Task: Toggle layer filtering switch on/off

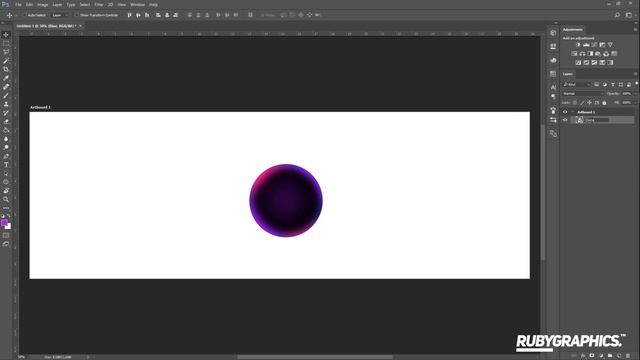Action: [636, 84]
